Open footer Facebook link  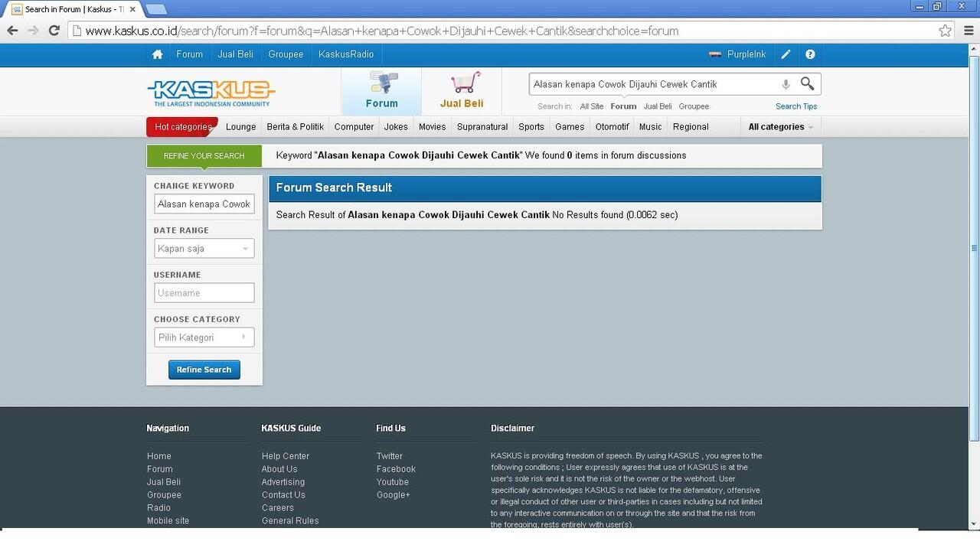click(x=396, y=469)
